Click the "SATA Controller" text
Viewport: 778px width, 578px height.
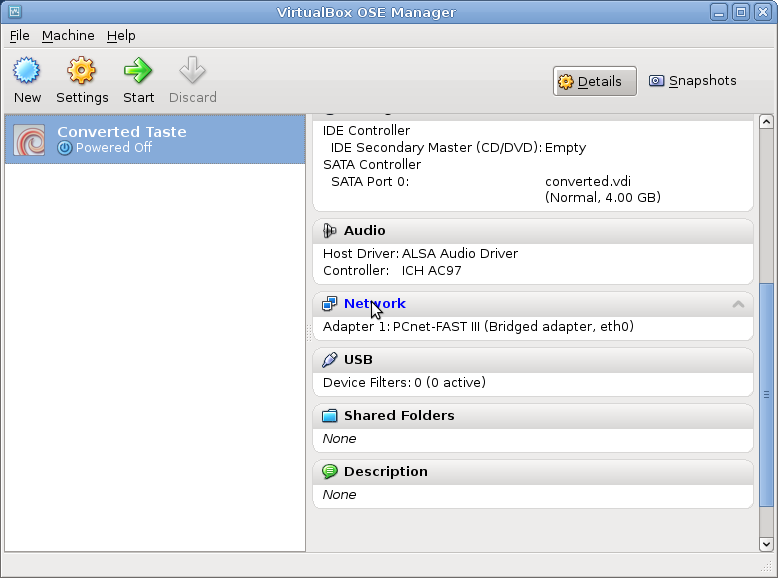coord(372,165)
